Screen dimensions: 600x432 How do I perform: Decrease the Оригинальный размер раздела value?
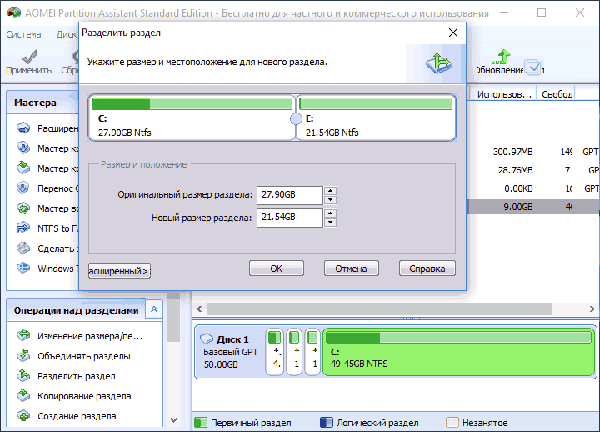[x=330, y=200]
